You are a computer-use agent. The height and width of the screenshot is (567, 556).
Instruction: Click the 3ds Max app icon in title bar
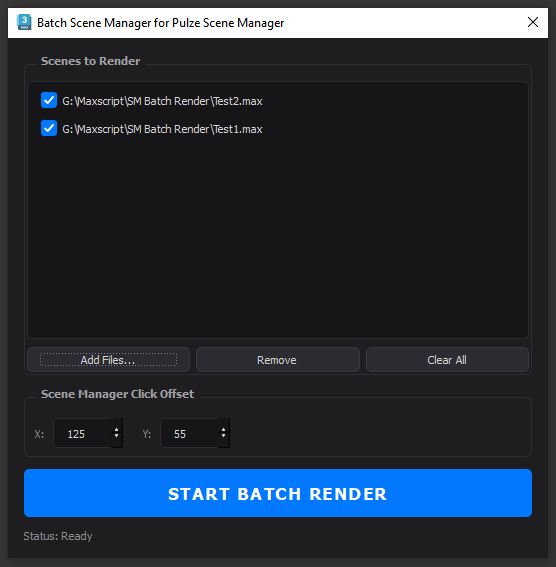24,22
